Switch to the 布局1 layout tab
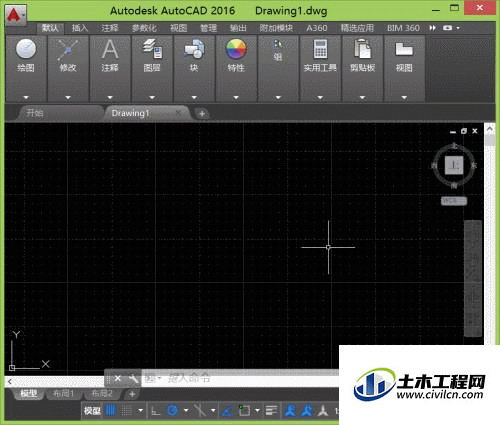Viewport: 500px width, 425px height. click(x=63, y=394)
